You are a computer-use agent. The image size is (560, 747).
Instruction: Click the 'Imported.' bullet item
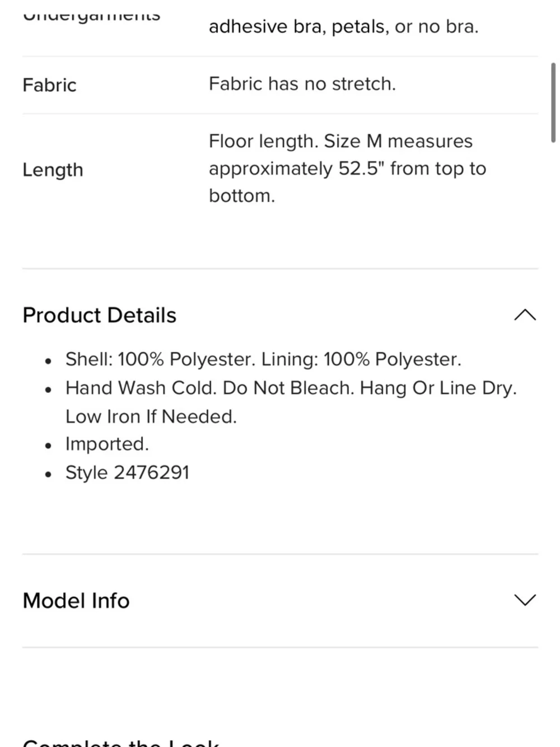[107, 444]
